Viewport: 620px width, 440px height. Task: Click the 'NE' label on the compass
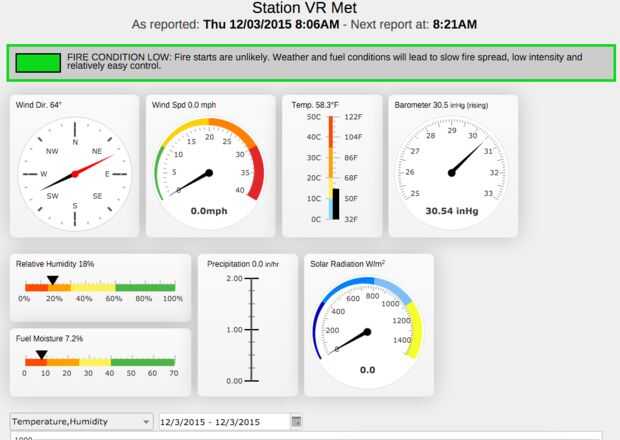pyautogui.click(x=97, y=151)
